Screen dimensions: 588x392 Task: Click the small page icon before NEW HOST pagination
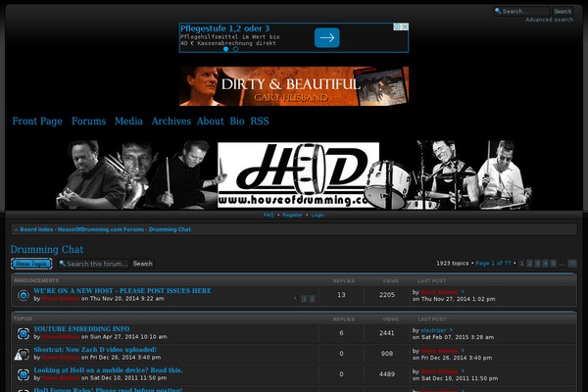coord(296,299)
